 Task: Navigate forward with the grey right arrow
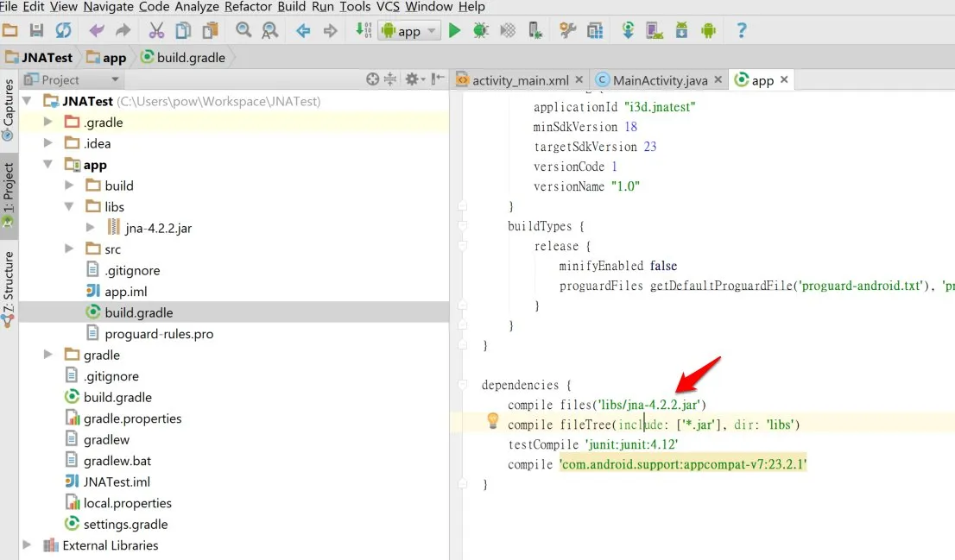point(330,30)
